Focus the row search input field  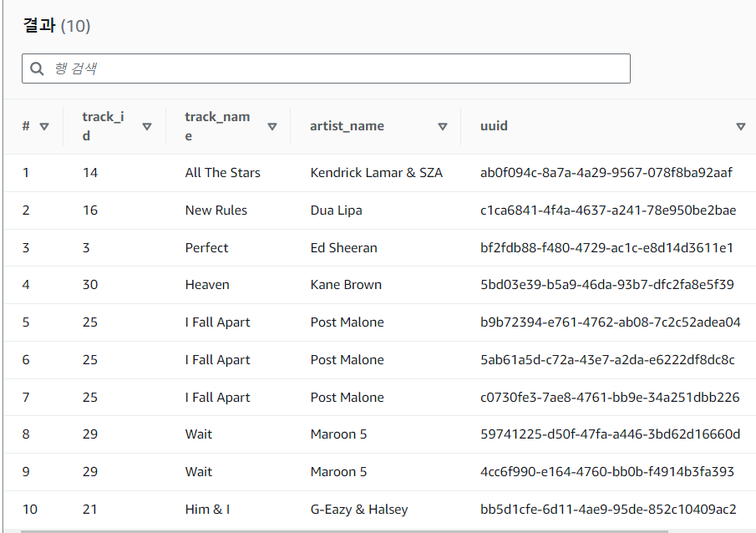tap(326, 69)
